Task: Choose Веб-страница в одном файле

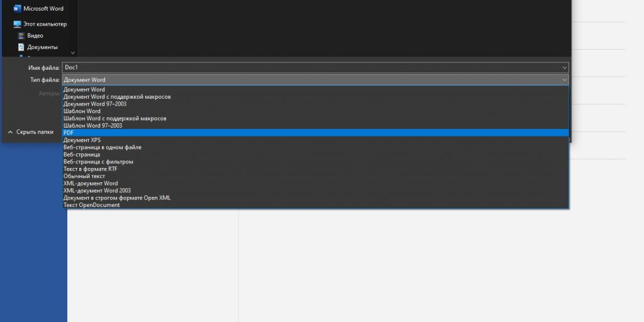Action: [316, 147]
